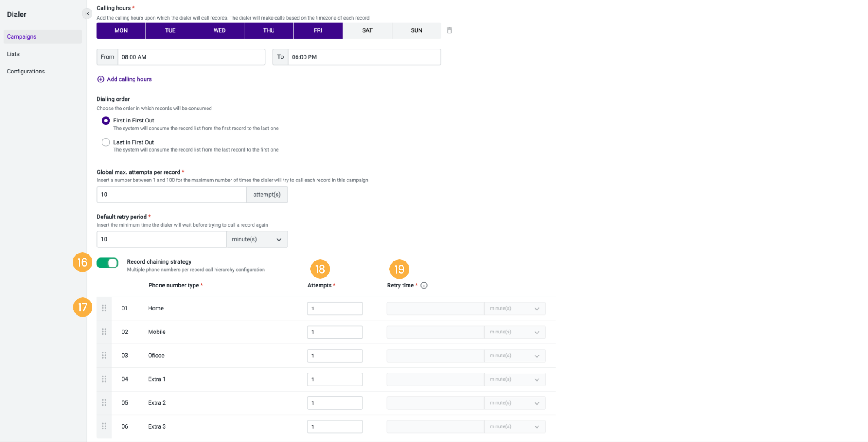The width and height of the screenshot is (868, 442).
Task: Grab the drag handle for Extra 3 row
Action: 104,426
